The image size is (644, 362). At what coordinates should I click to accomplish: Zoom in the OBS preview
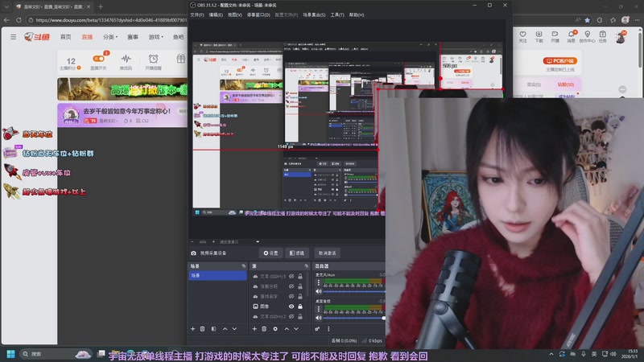click(213, 242)
